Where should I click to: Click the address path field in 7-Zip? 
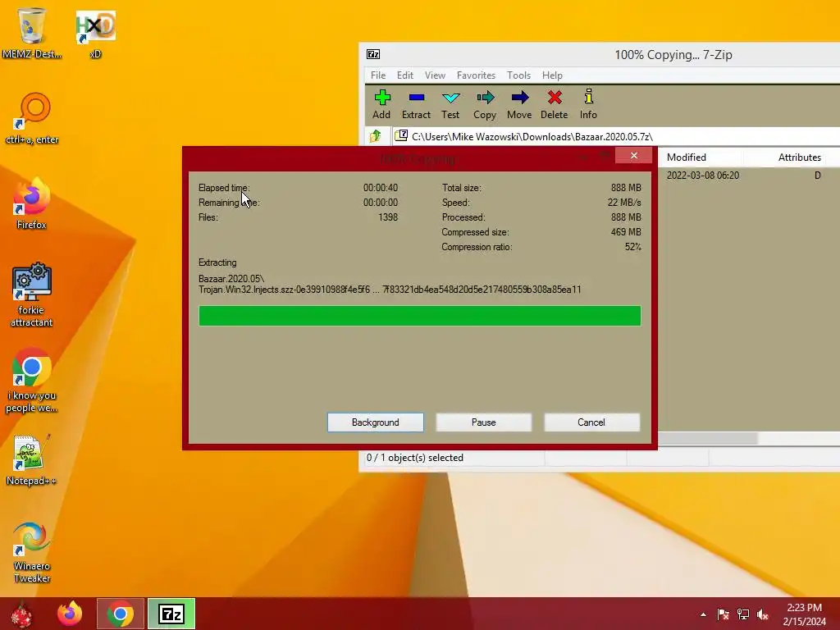616,136
